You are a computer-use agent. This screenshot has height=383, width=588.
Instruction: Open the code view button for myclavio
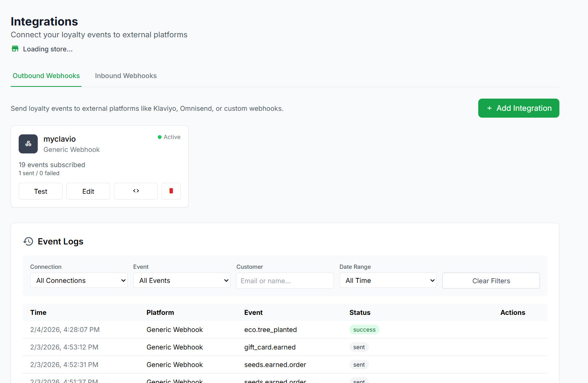pos(136,191)
